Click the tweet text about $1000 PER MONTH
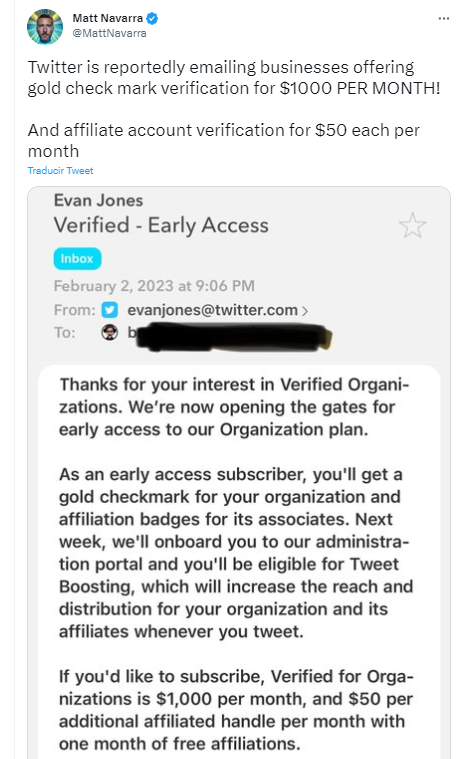 tap(234, 77)
